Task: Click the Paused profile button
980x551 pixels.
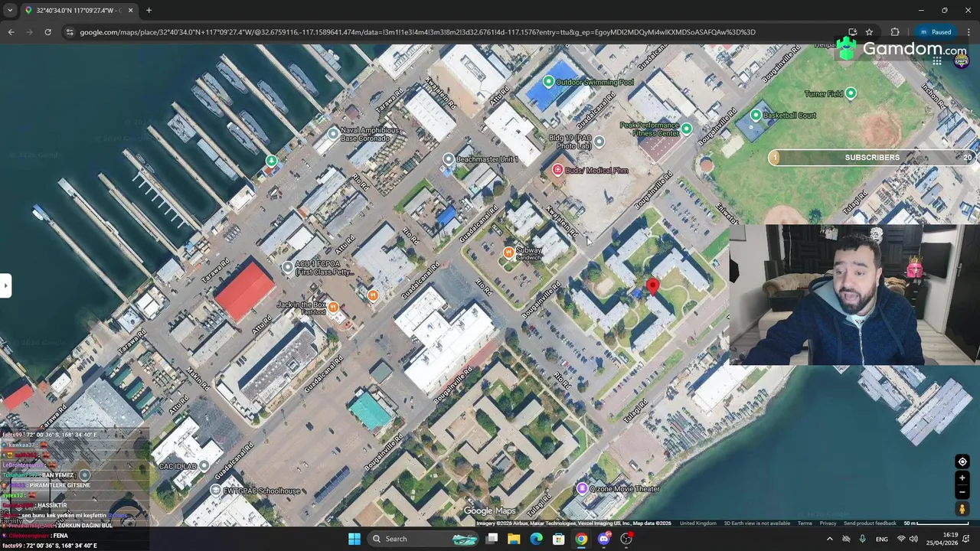Action: [x=936, y=32]
